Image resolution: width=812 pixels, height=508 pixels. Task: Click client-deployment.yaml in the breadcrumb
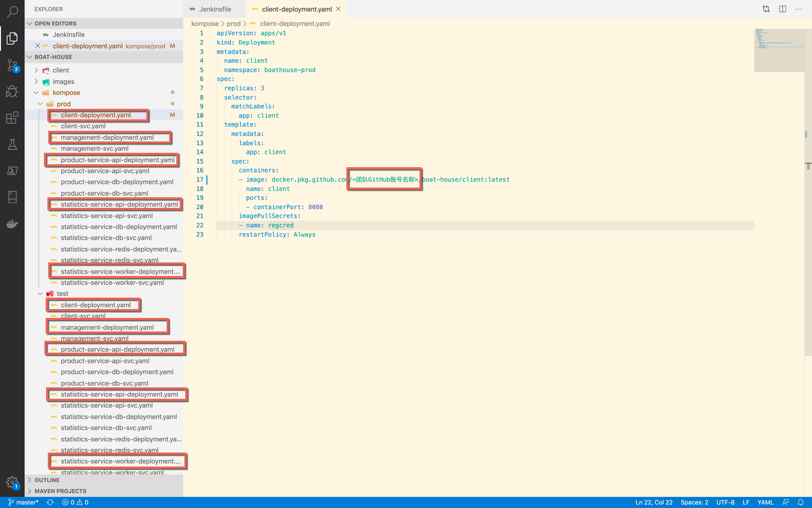coord(295,24)
